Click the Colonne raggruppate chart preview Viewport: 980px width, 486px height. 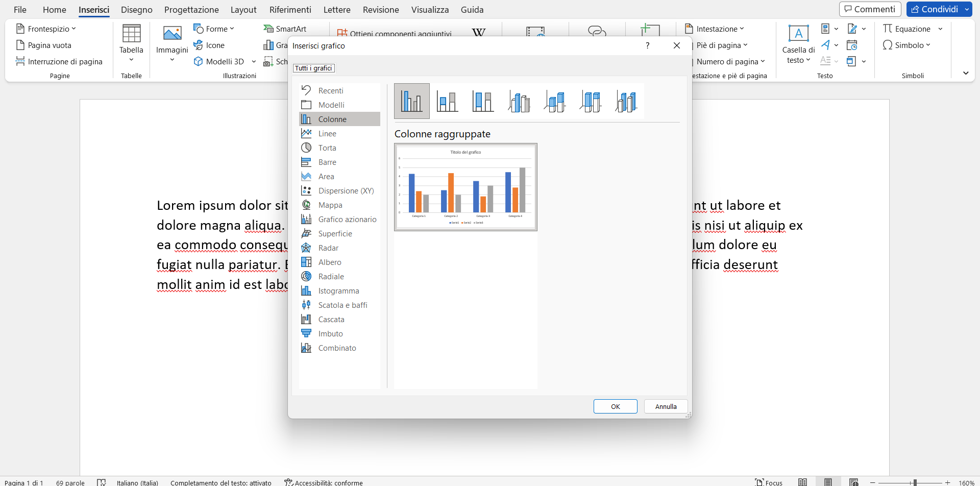click(x=465, y=187)
